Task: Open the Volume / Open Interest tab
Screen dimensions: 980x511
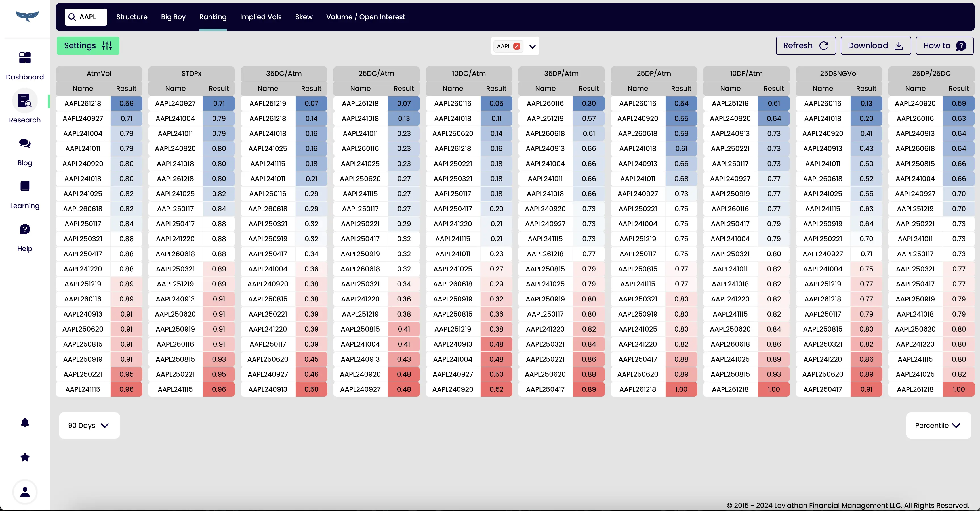Action: (x=365, y=17)
